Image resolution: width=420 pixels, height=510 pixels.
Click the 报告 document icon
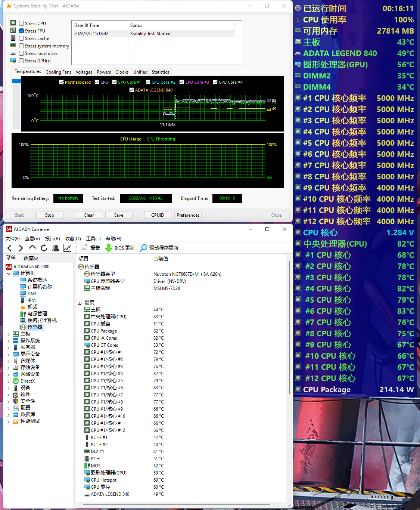point(84,248)
